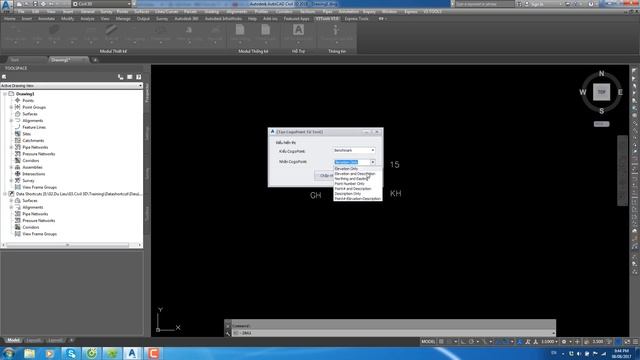This screenshot has width=640, height=360.
Task: Open the Windows Start menu
Action: tap(8, 353)
